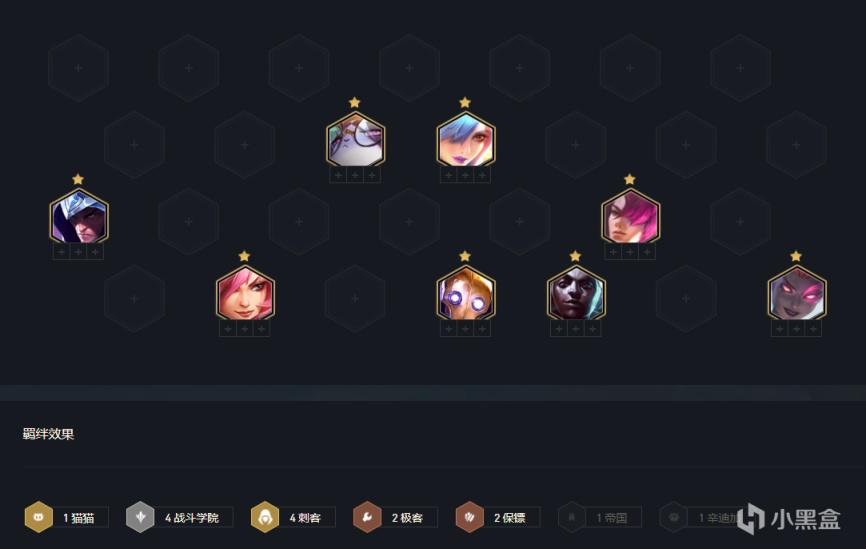Add item to Katarina's last item slot
Viewport: 866px width, 549px height.
click(x=261, y=329)
